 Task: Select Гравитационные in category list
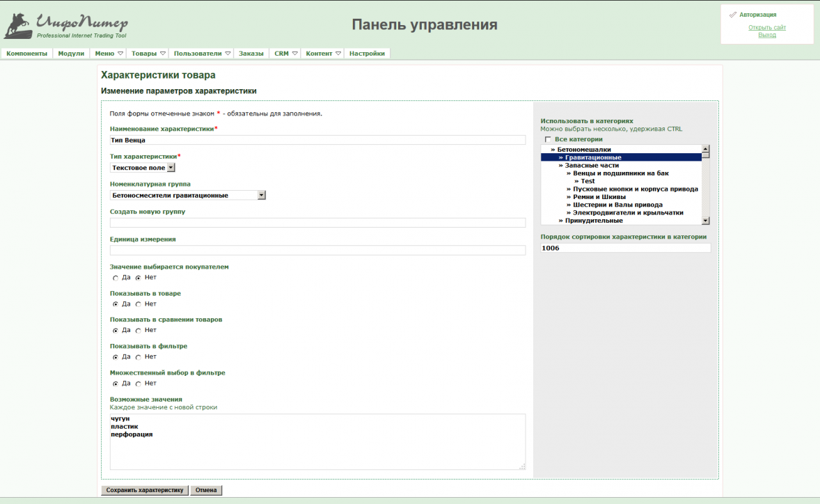[622, 157]
